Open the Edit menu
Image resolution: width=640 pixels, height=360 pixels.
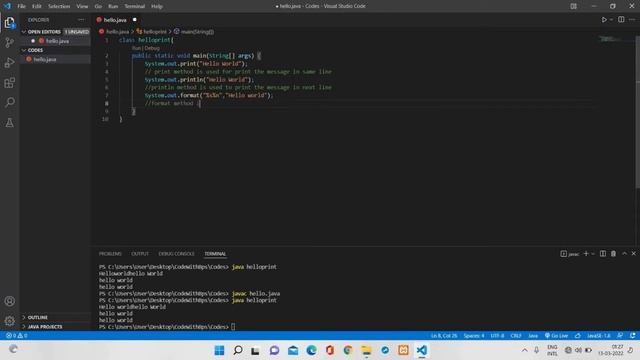pyautogui.click(x=37, y=6)
